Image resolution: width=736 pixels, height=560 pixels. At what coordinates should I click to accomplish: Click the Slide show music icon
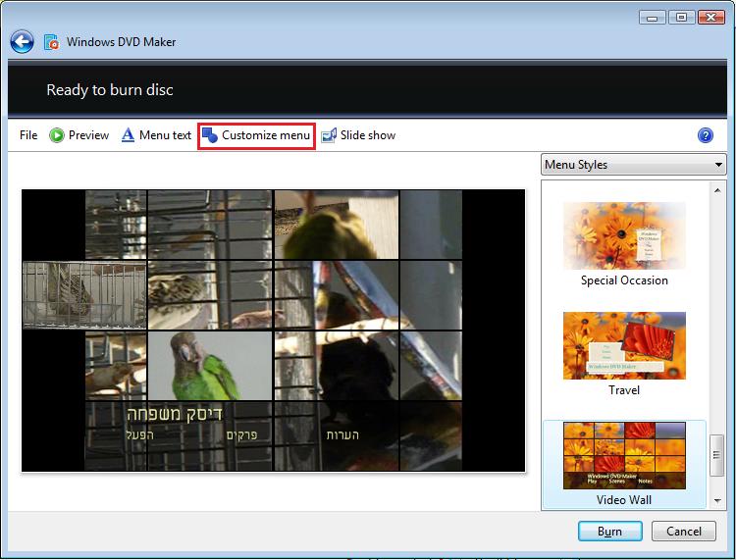329,135
